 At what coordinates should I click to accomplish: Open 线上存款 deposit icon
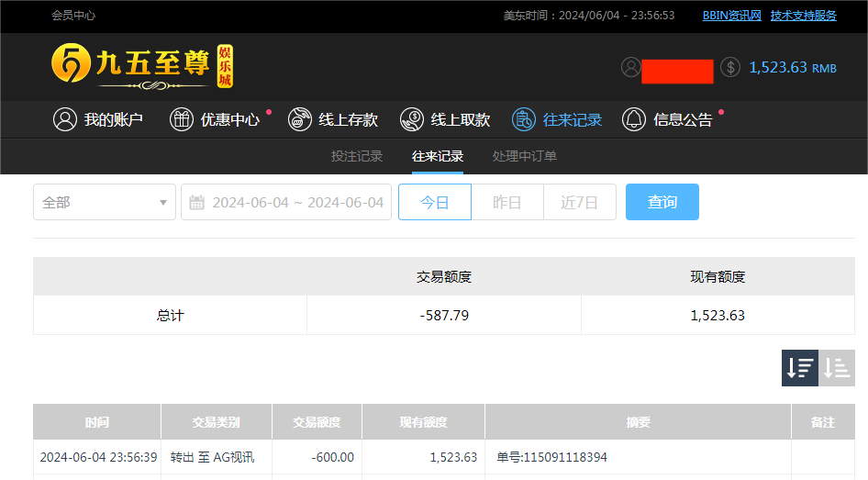tap(300, 119)
